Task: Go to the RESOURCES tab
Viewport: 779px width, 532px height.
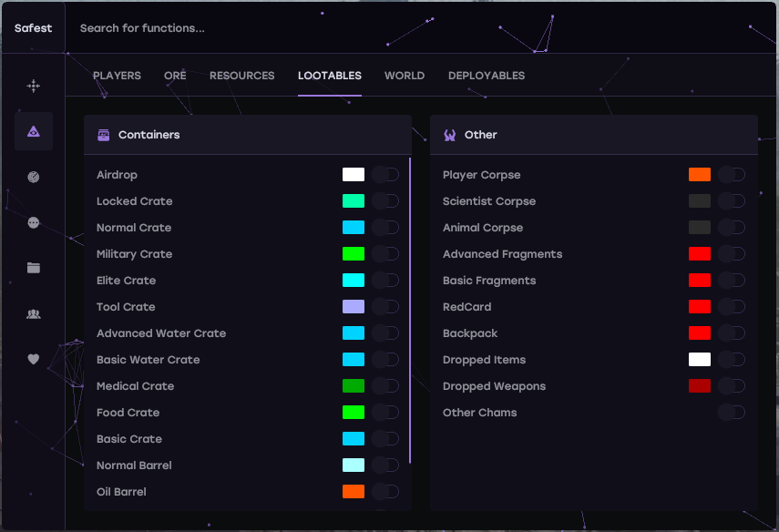Action: click(241, 76)
